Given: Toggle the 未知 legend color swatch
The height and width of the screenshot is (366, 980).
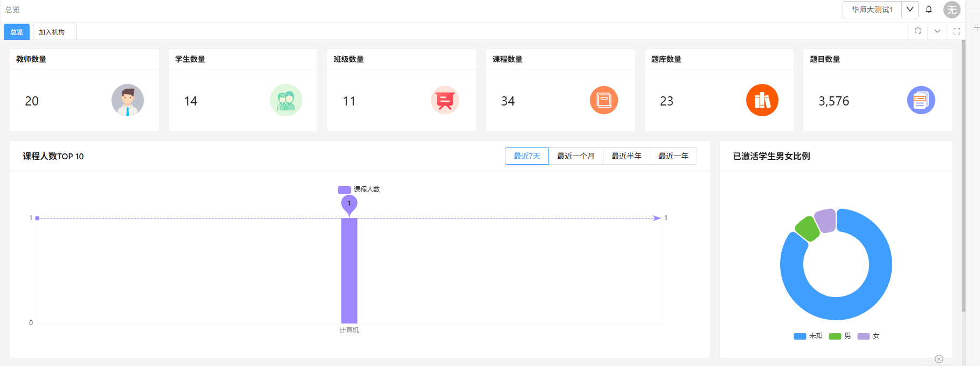Looking at the screenshot, I should [800, 336].
